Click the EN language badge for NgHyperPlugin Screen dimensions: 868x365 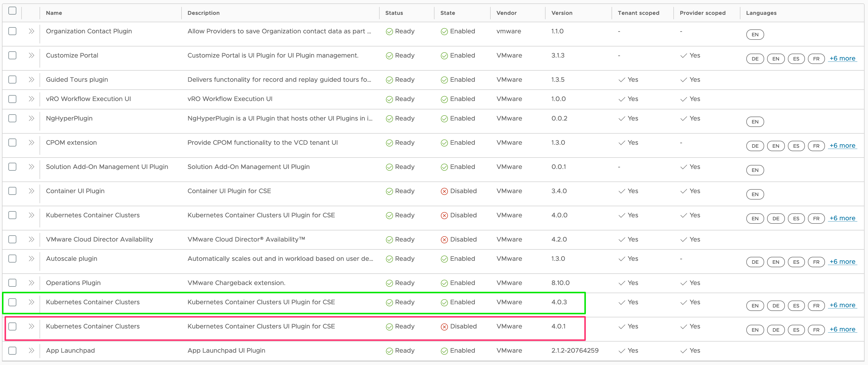(x=755, y=122)
